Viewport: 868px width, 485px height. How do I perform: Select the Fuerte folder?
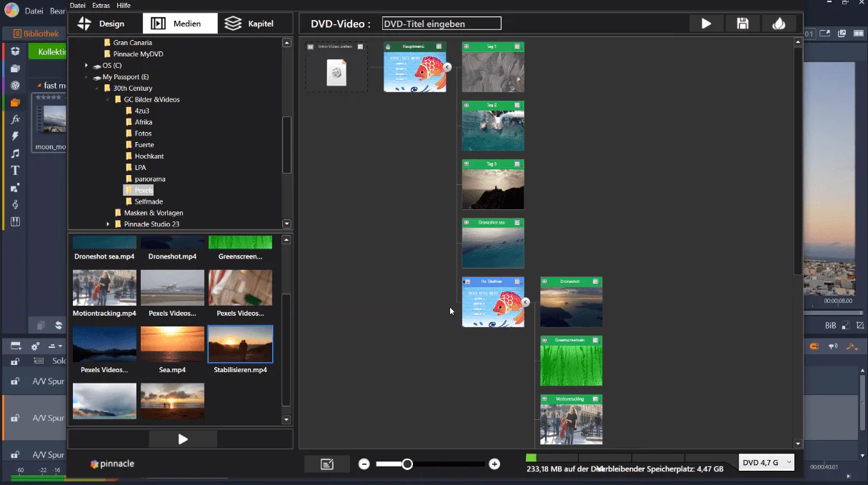[x=139, y=145]
